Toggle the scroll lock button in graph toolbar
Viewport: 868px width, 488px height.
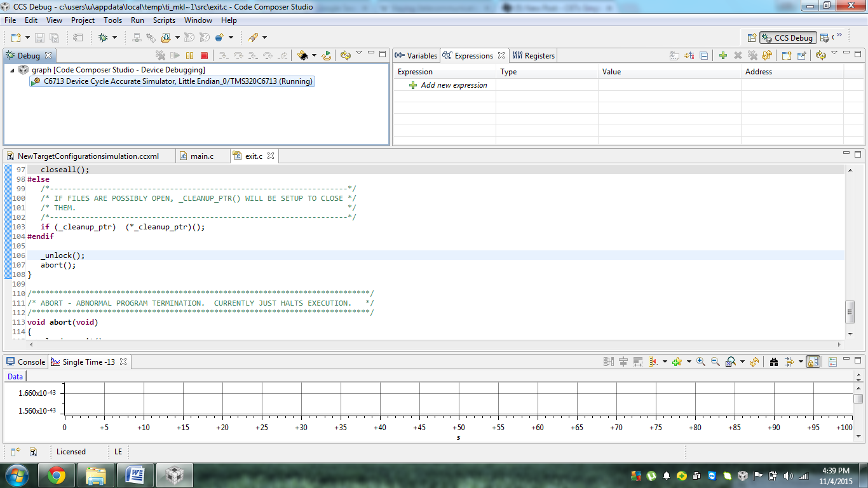[813, 362]
